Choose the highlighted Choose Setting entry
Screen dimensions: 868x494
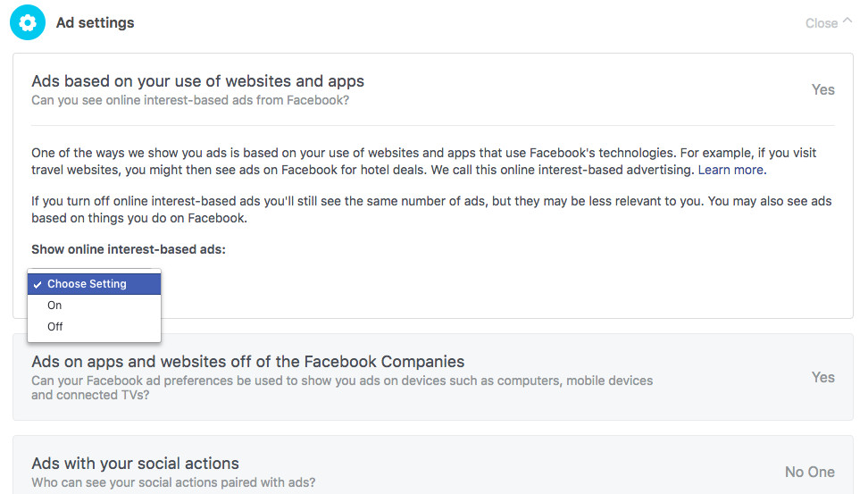(94, 283)
